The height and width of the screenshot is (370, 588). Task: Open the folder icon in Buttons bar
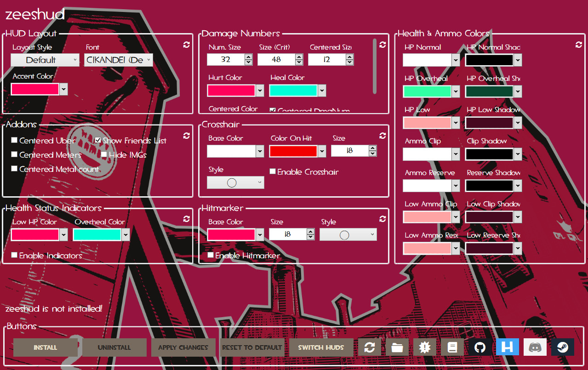tap(397, 347)
